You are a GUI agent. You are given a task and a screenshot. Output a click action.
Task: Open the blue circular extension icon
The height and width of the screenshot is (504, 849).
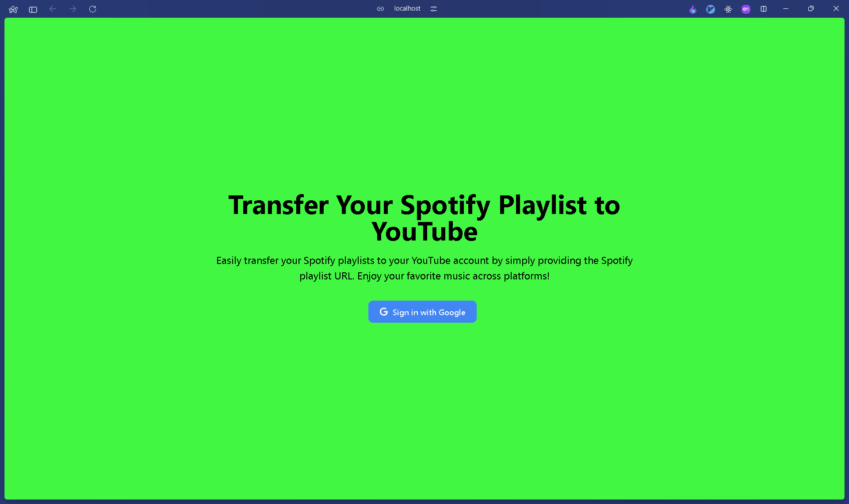click(x=711, y=9)
